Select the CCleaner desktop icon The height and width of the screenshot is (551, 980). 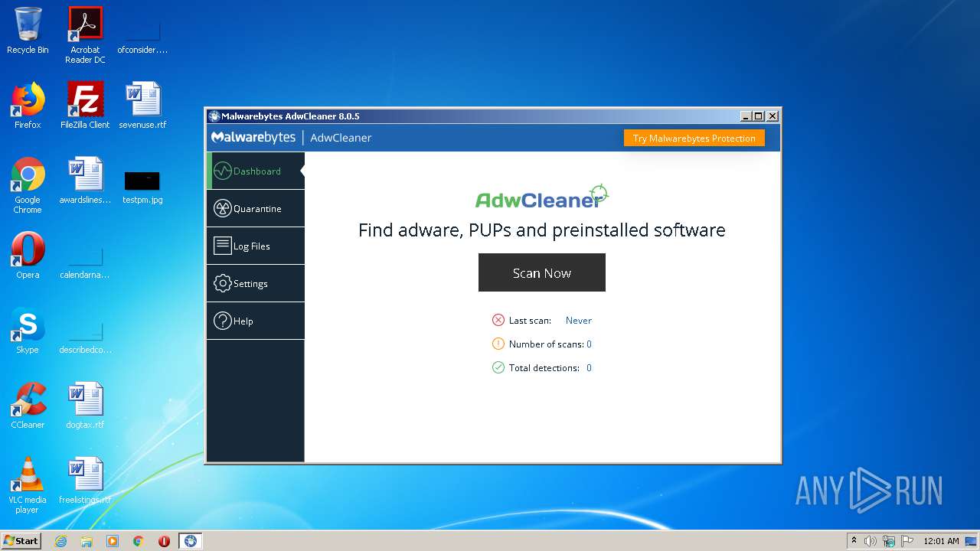pyautogui.click(x=28, y=406)
